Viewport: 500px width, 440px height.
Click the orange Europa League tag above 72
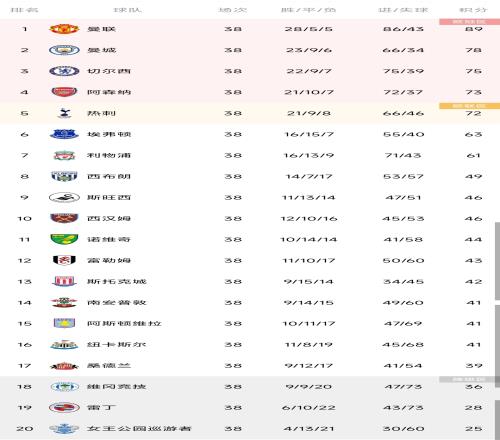point(469,106)
